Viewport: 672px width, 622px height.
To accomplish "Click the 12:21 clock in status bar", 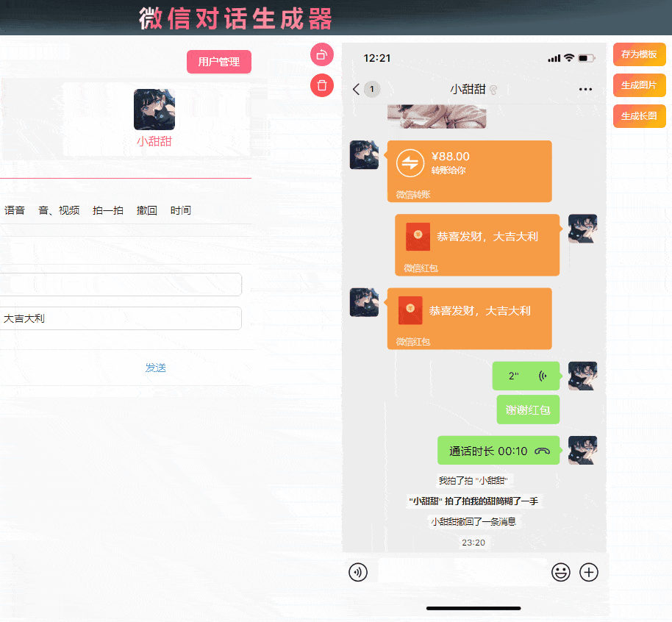I will tap(377, 58).
